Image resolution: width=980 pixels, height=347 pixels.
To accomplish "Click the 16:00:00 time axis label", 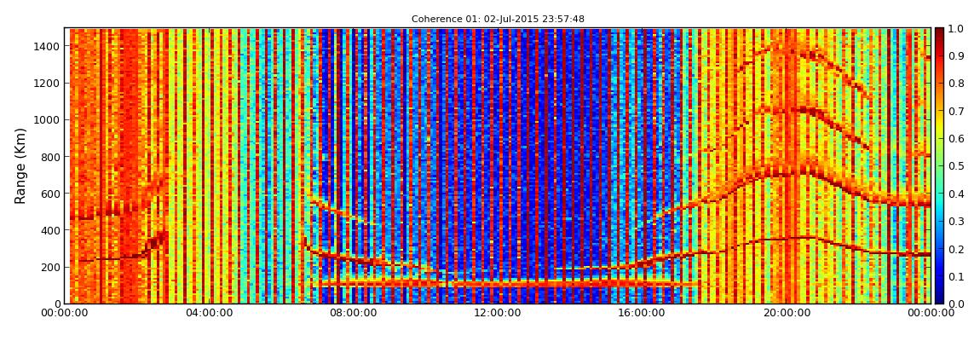I will point(642,313).
